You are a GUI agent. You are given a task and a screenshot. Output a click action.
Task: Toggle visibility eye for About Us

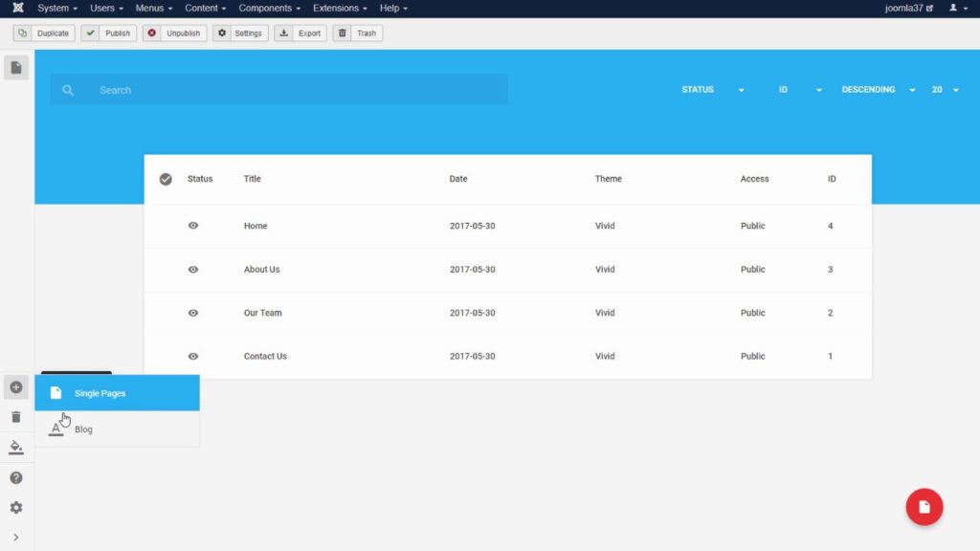point(193,269)
